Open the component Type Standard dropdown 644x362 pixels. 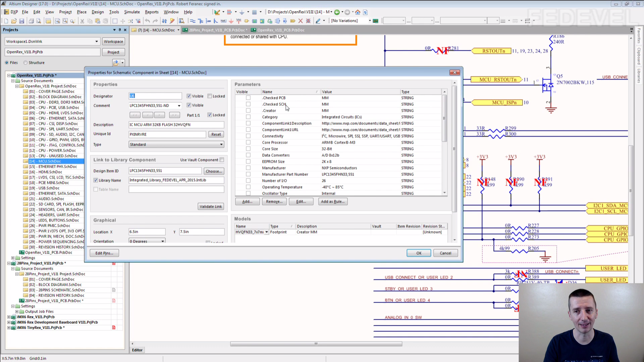tap(221, 144)
